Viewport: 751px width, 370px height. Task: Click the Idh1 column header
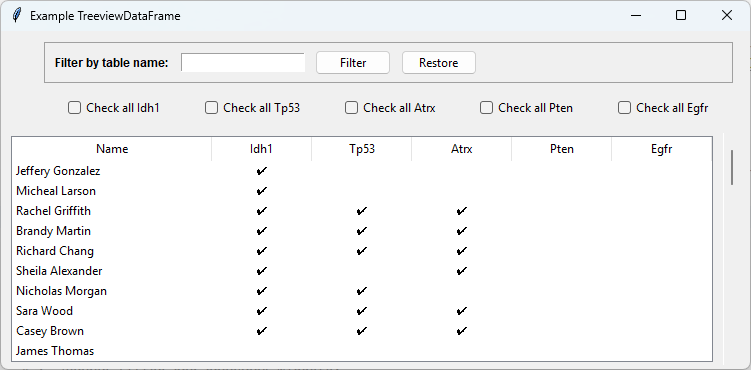(x=262, y=149)
